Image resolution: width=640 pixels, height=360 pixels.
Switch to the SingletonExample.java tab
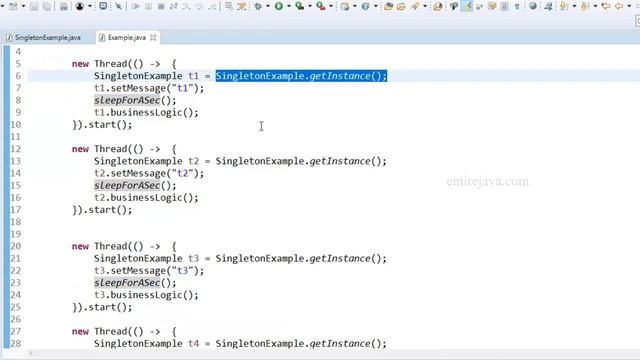(x=43, y=38)
